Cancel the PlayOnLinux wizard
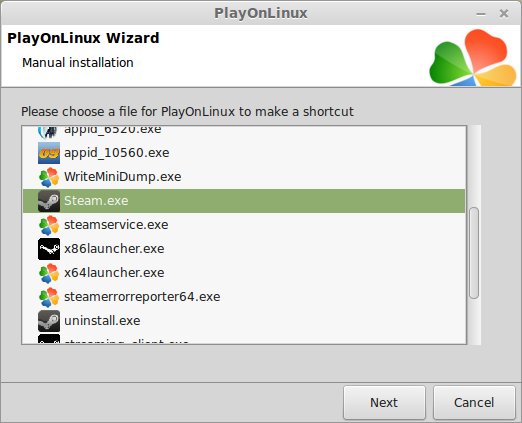Screen dimensions: 522x423 (474, 403)
